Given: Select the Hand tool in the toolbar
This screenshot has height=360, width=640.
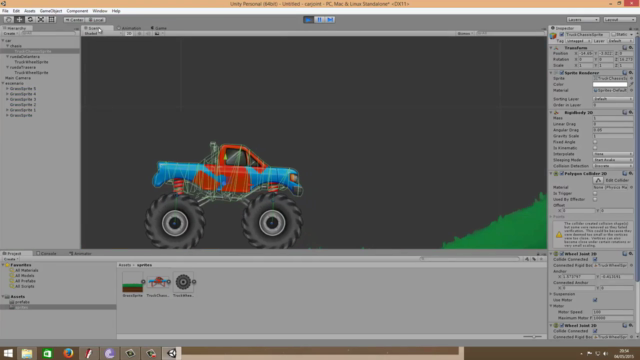Looking at the screenshot, I should pos(8,20).
